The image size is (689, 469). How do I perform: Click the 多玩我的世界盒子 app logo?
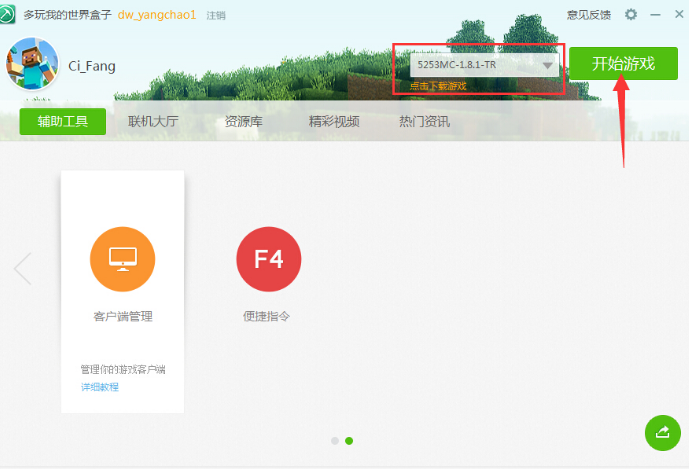[x=7, y=14]
